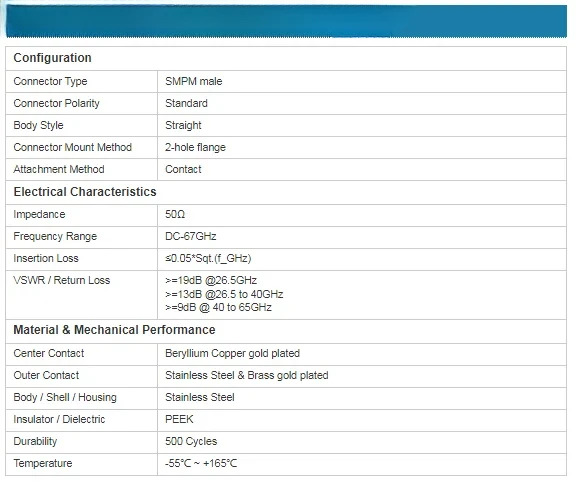This screenshot has height=483, width=576.
Task: Click the Standard polarity value
Action: coord(186,103)
